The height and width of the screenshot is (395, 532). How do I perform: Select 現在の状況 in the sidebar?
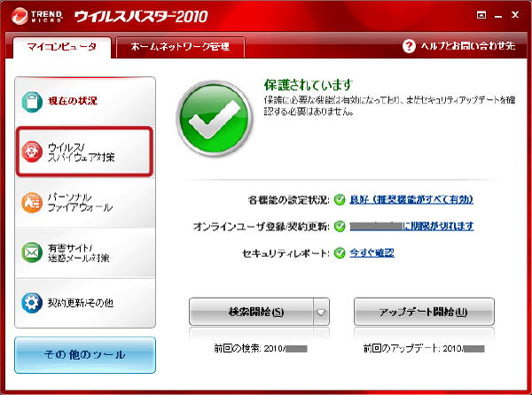[85, 101]
